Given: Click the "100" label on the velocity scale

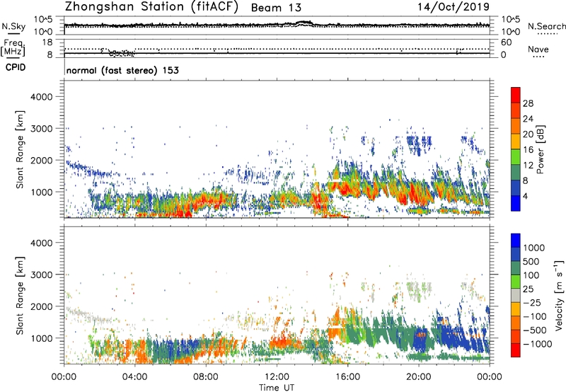Looking at the screenshot, I should pyautogui.click(x=531, y=275).
